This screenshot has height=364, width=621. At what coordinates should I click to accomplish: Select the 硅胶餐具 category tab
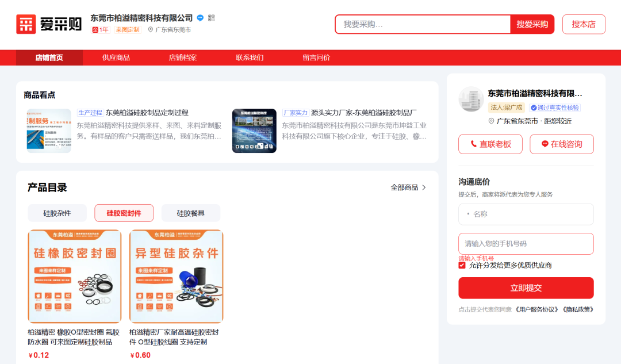pos(191,213)
